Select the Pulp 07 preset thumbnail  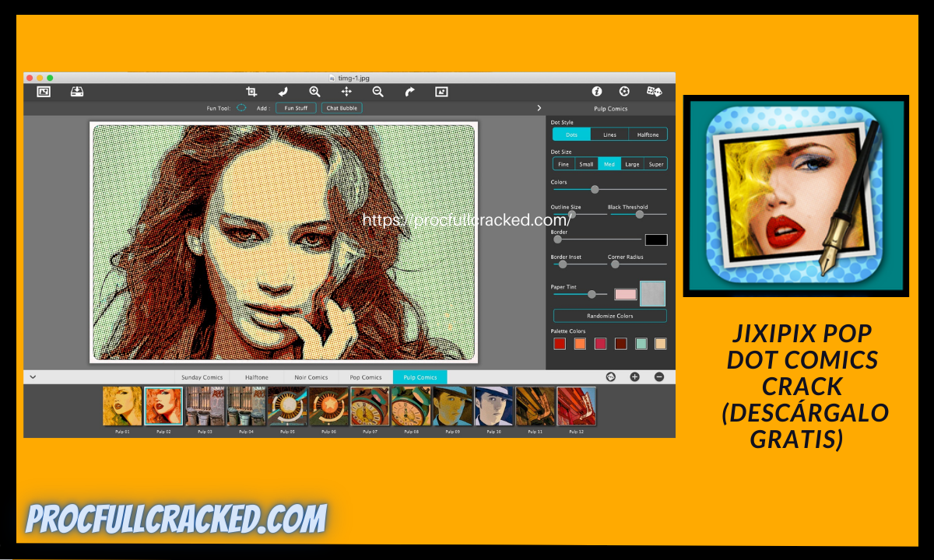click(x=370, y=406)
